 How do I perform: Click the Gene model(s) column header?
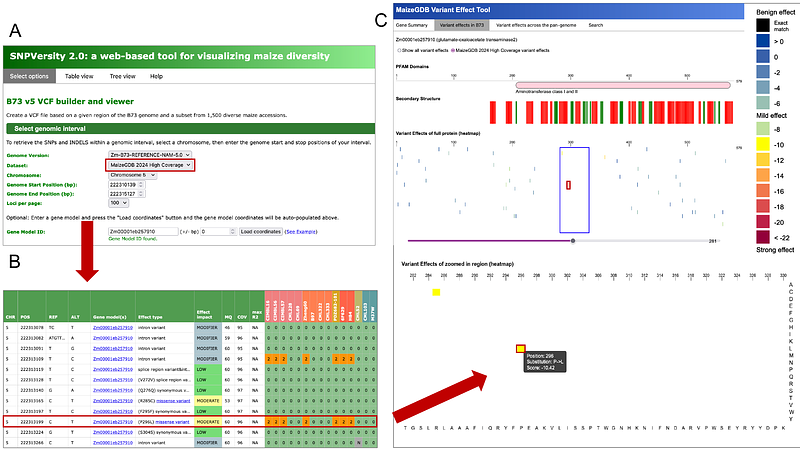[x=113, y=307]
